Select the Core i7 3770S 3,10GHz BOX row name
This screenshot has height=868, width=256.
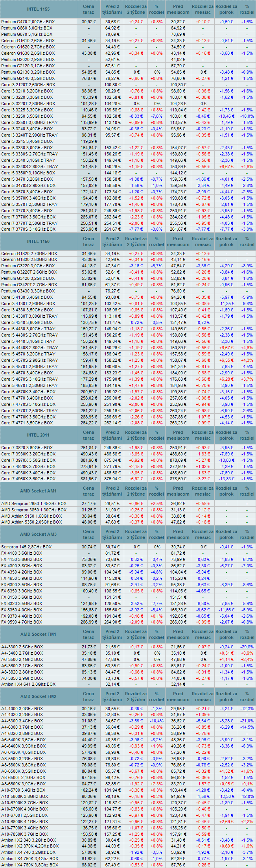(x=28, y=229)
